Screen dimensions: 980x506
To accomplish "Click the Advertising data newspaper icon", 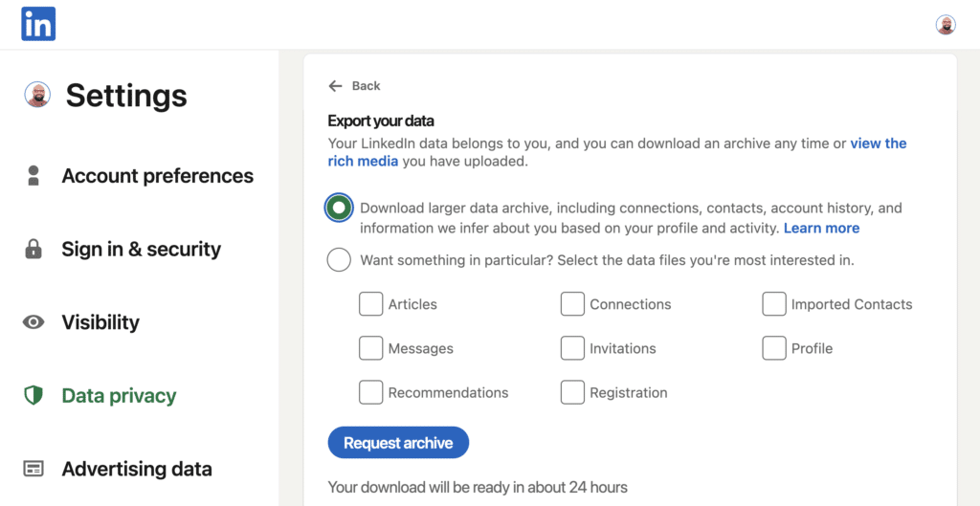I will click(33, 469).
